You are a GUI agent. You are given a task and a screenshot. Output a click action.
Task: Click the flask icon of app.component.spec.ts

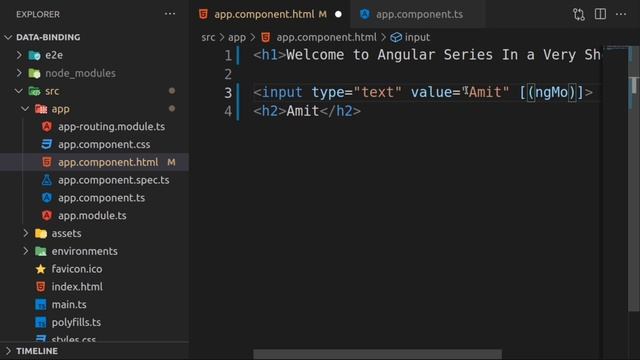pos(47,180)
